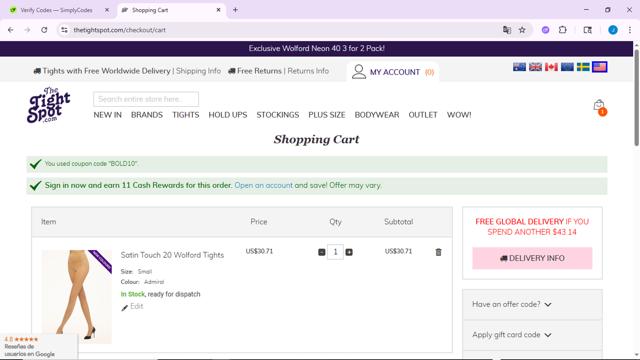This screenshot has width=640, height=360.
Task: Select the Swedish flag store
Action: tap(583, 67)
